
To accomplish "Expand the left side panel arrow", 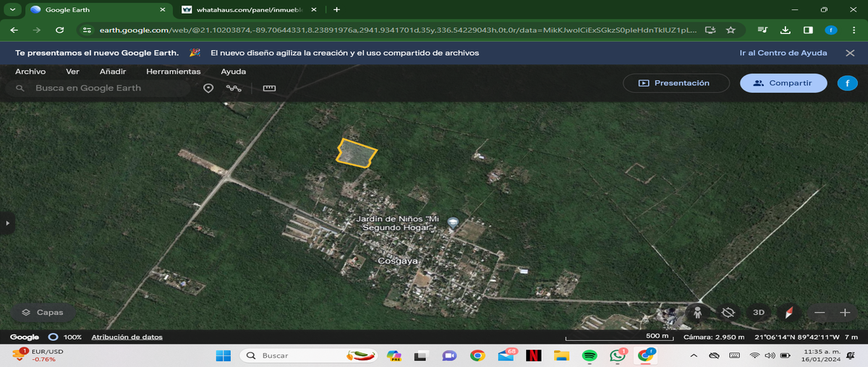I will [x=8, y=223].
